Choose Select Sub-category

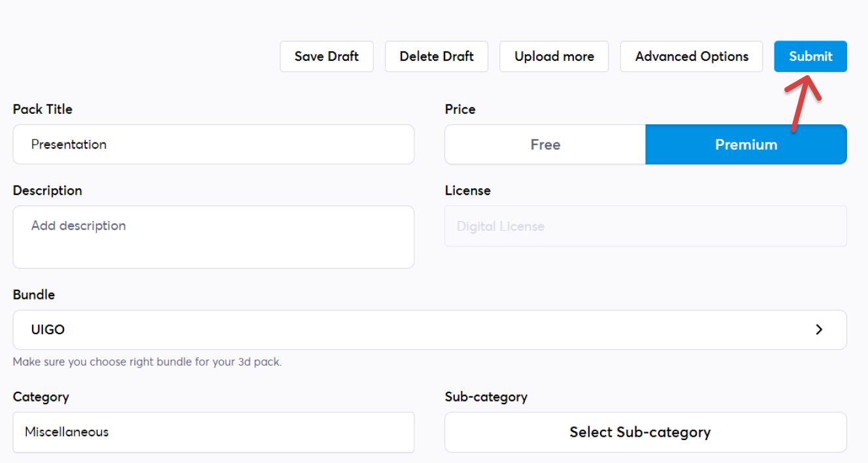646,432
